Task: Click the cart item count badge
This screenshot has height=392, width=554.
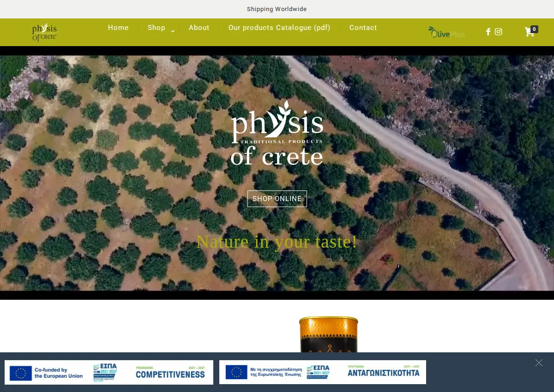Action: [534, 29]
